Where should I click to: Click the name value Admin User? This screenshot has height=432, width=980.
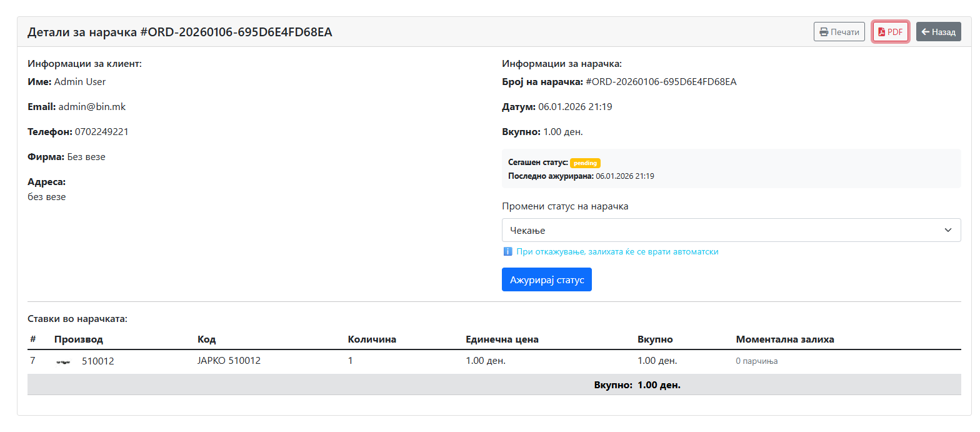[x=80, y=81]
